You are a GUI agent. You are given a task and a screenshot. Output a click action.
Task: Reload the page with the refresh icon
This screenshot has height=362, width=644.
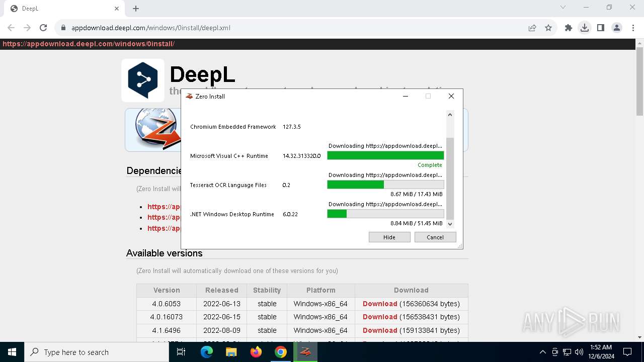(x=43, y=28)
